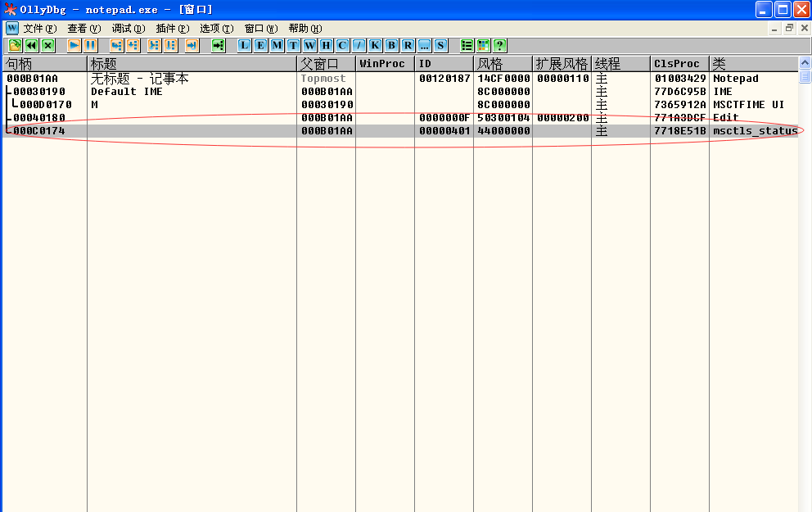Click the 线程 column header
Image resolution: width=812 pixels, height=512 pixels.
pyautogui.click(x=621, y=64)
